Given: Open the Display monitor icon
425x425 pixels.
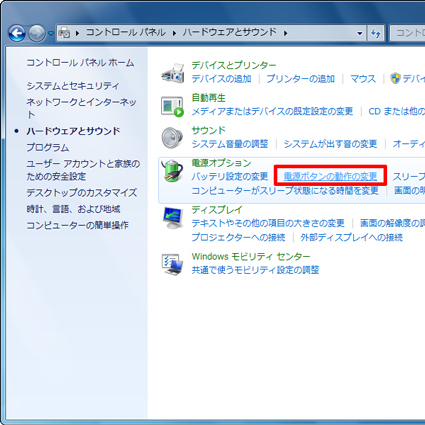Looking at the screenshot, I should pos(173,218).
